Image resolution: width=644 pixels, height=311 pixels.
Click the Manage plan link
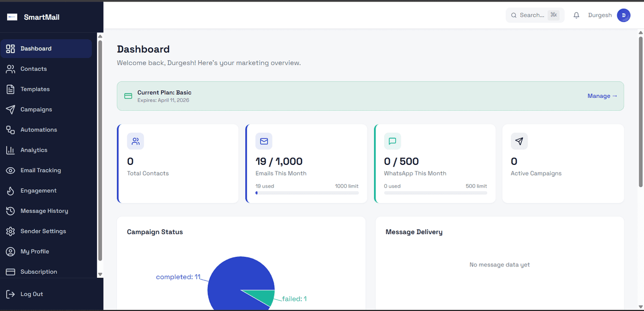point(602,96)
